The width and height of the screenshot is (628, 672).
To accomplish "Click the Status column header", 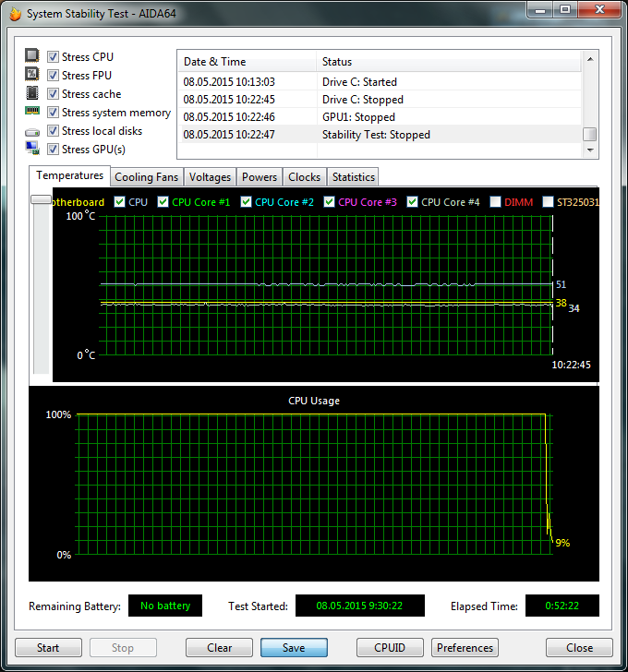I will coord(449,62).
